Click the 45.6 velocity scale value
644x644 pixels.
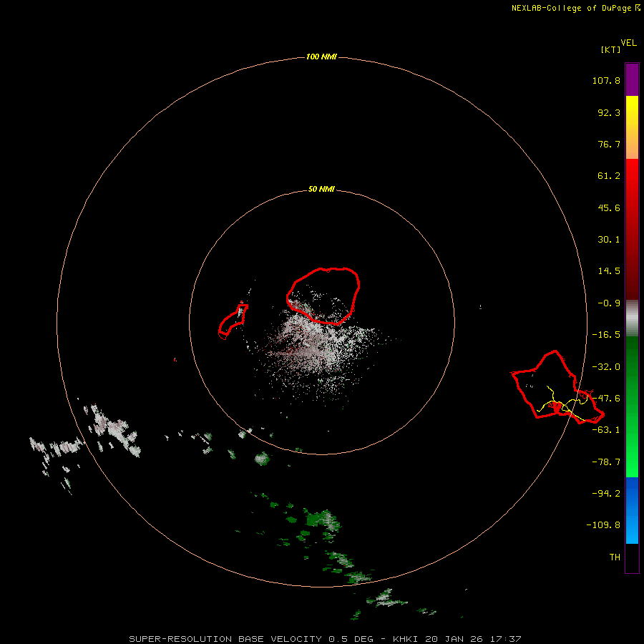(x=609, y=208)
